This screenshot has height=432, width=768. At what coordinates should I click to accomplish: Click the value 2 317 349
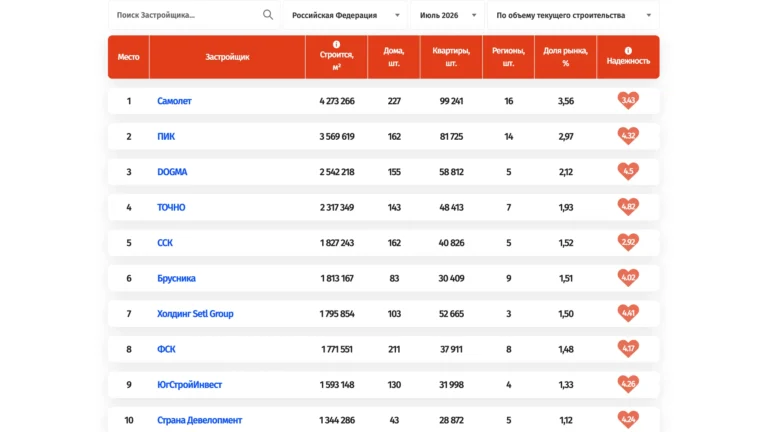tap(337, 207)
